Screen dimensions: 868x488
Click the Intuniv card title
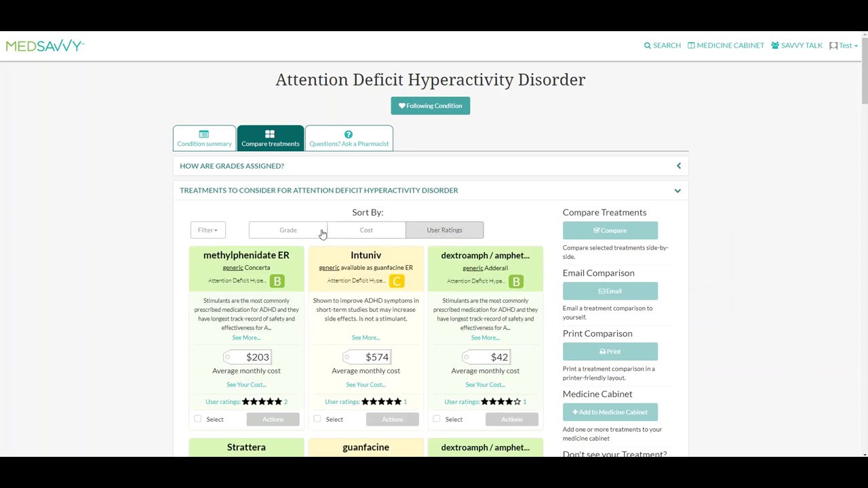pyautogui.click(x=366, y=256)
